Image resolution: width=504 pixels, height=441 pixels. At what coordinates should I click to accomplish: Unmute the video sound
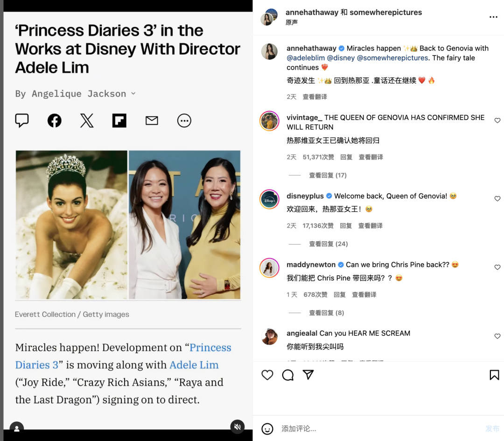point(238,427)
